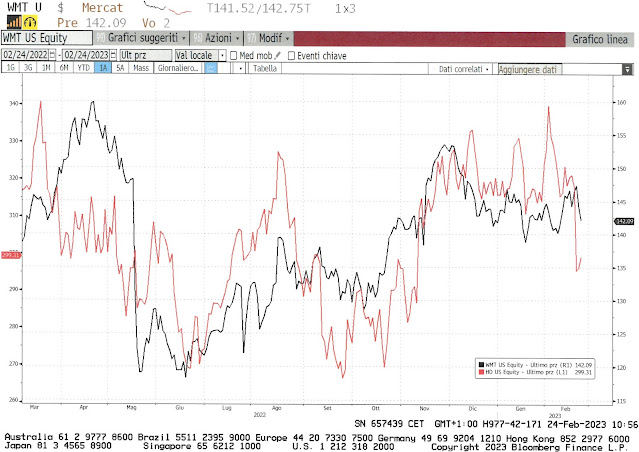The height and width of the screenshot is (452, 639).
Task: Click the red 299.31 price tag on left axis
Action: pos(11,255)
